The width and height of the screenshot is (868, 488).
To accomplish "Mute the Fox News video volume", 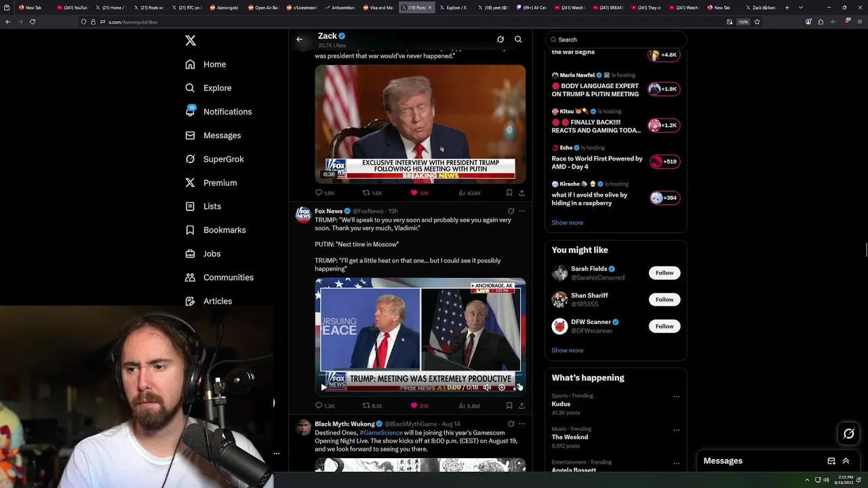I will pyautogui.click(x=487, y=388).
